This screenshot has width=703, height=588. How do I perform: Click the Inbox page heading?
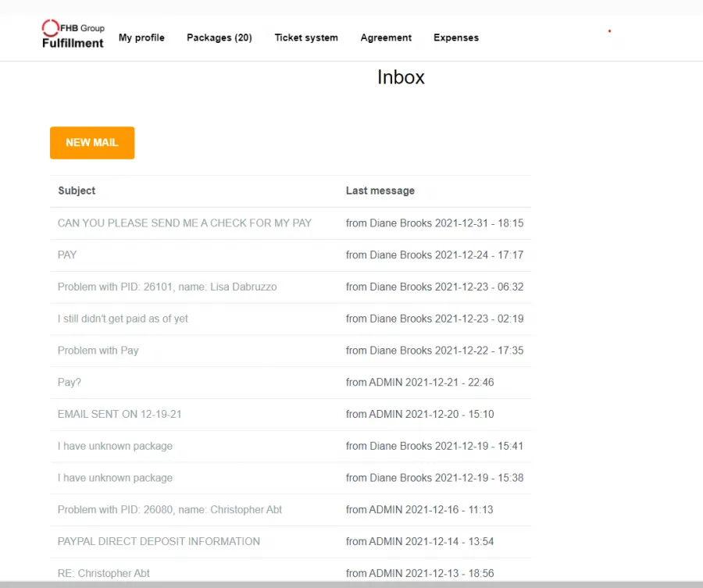pos(401,77)
